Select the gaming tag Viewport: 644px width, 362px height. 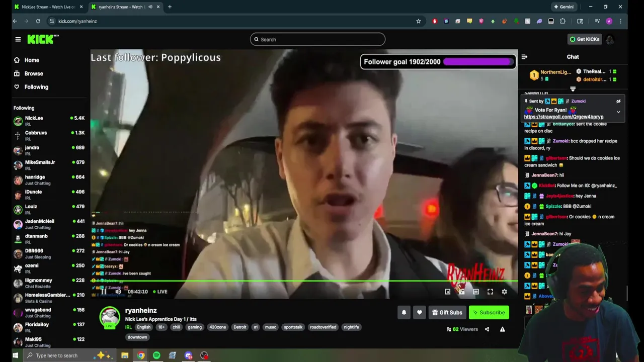point(194,327)
